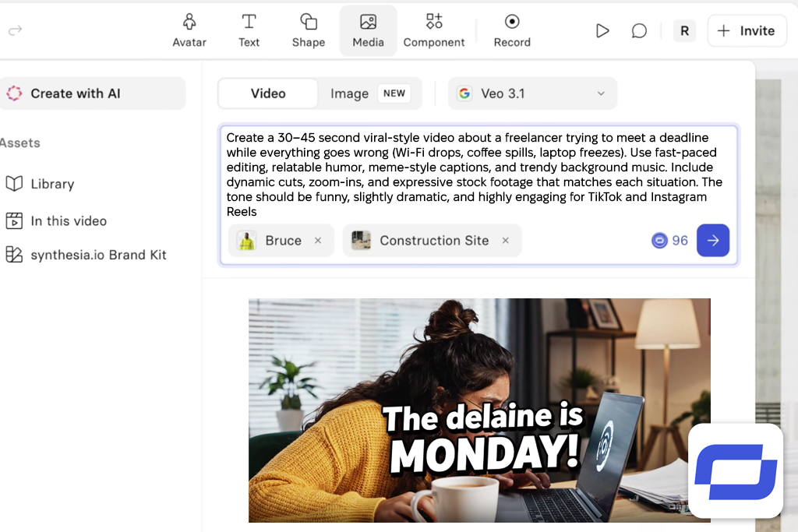Play the video preview
The image size is (798, 532).
[x=602, y=31]
